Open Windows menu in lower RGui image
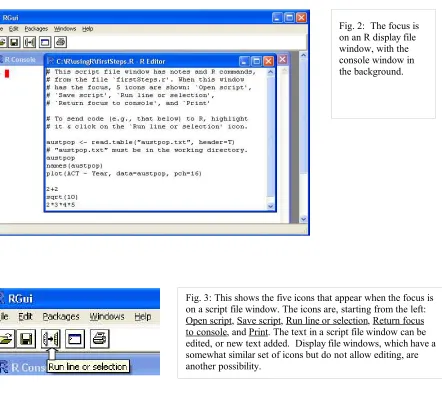442x395 pixels. [x=107, y=316]
